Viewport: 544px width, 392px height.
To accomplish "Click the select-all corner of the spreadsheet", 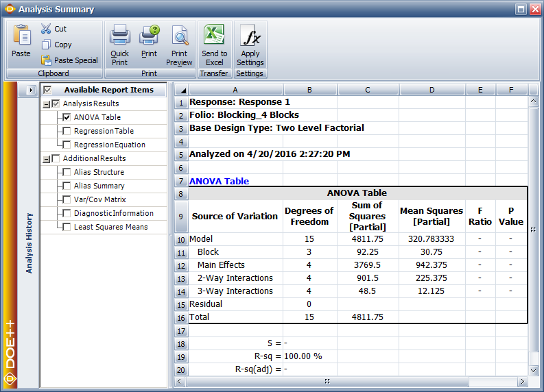I will click(x=181, y=90).
